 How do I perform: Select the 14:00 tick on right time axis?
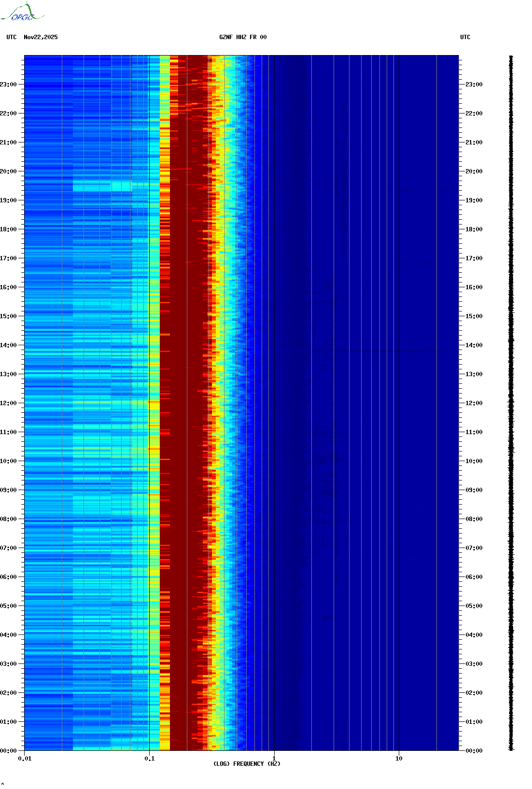(x=474, y=345)
